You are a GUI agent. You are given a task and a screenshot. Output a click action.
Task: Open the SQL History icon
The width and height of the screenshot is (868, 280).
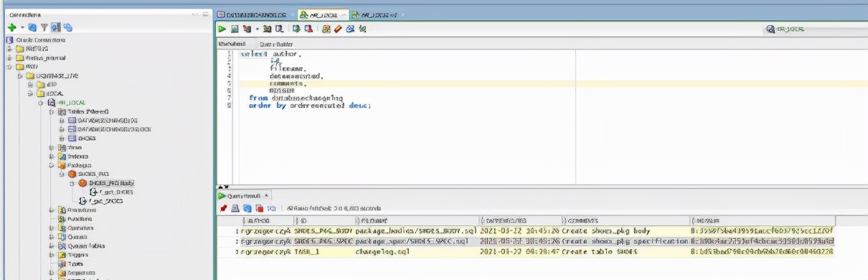tap(349, 29)
